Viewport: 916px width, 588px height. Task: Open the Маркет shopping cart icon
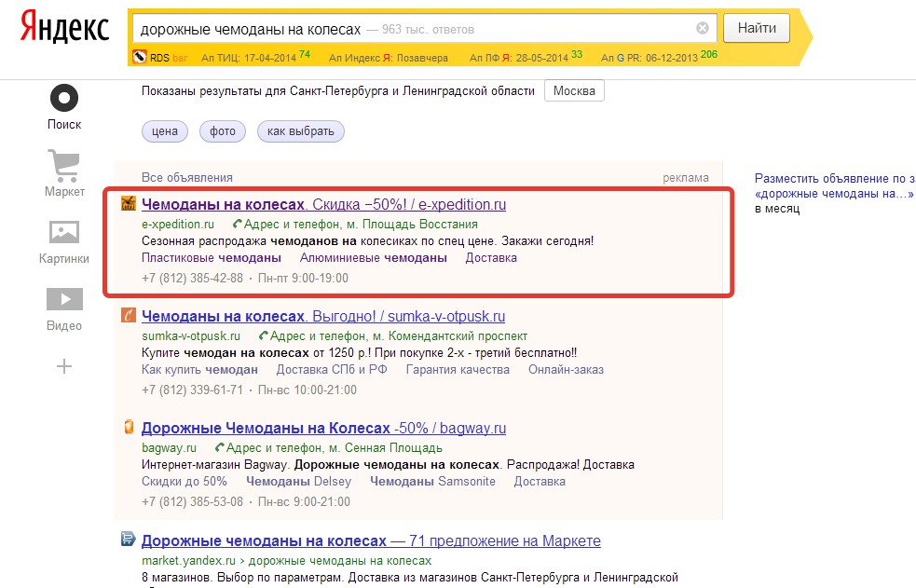[x=64, y=165]
